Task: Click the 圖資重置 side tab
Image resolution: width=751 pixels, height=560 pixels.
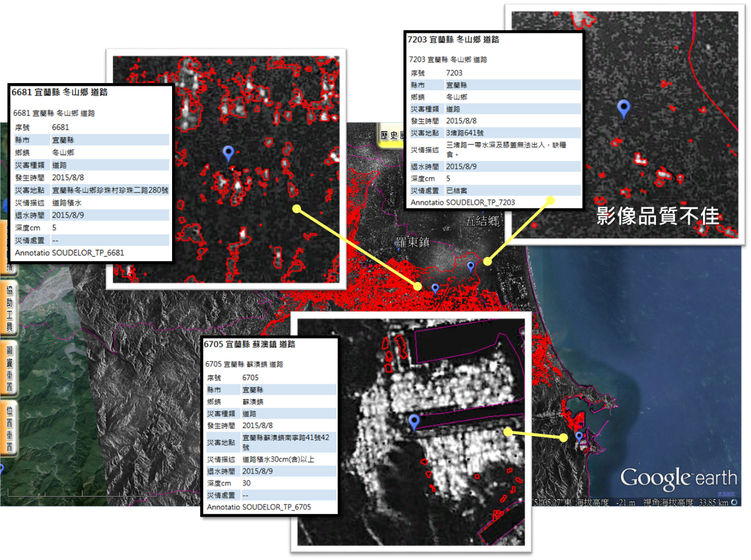Action: [9, 368]
